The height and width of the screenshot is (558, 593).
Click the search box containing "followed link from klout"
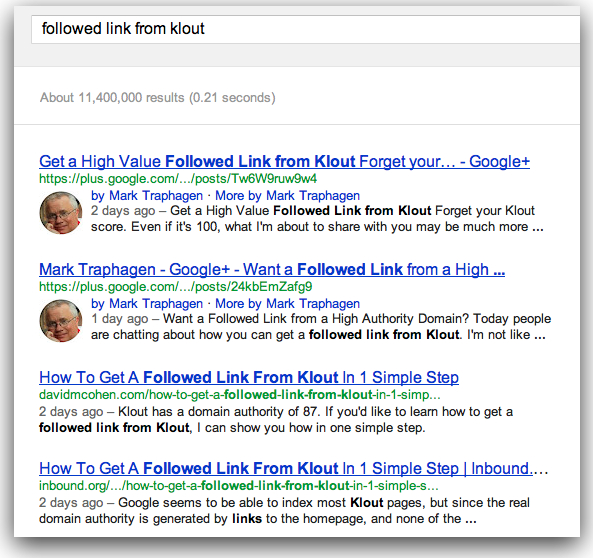306,29
